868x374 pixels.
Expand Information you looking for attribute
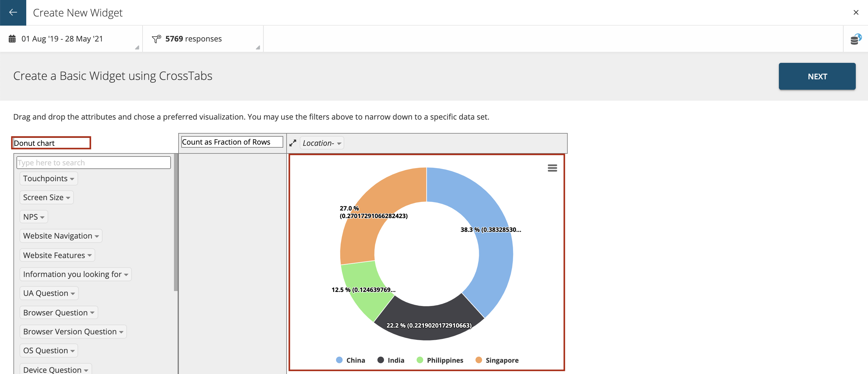coord(75,274)
